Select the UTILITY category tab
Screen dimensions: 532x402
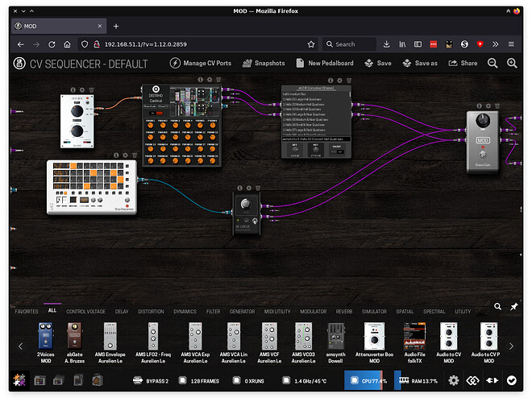(x=463, y=312)
